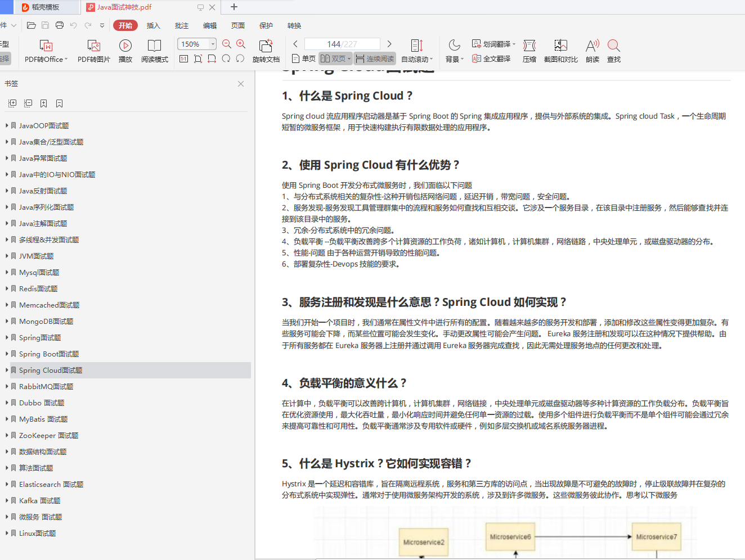
Task: Expand the JavaOOP面试题 bookmark
Action: pos(7,125)
